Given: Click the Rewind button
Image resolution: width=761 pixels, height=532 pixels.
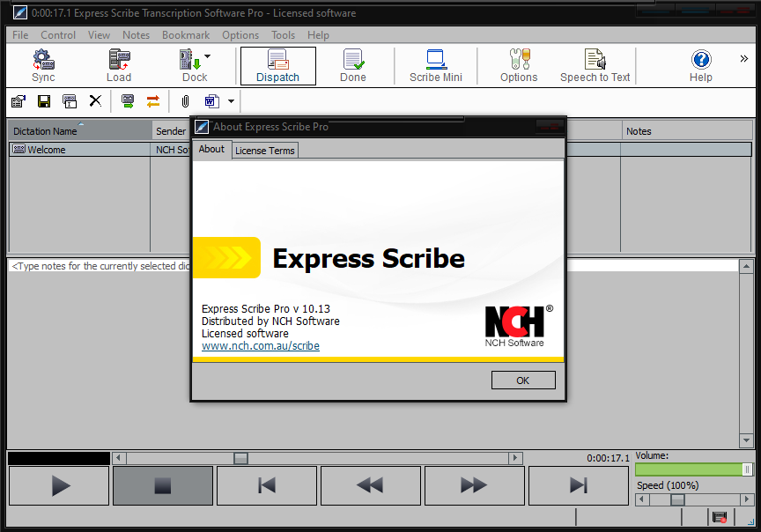Looking at the screenshot, I should (x=371, y=486).
